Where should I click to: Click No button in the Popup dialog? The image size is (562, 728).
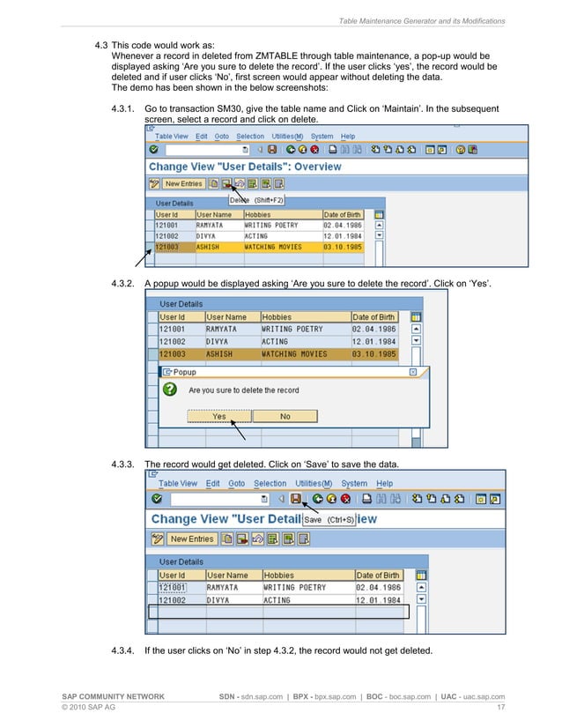(x=285, y=417)
